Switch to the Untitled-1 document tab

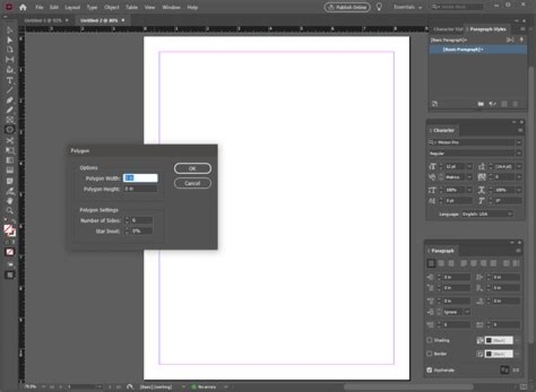(x=43, y=21)
